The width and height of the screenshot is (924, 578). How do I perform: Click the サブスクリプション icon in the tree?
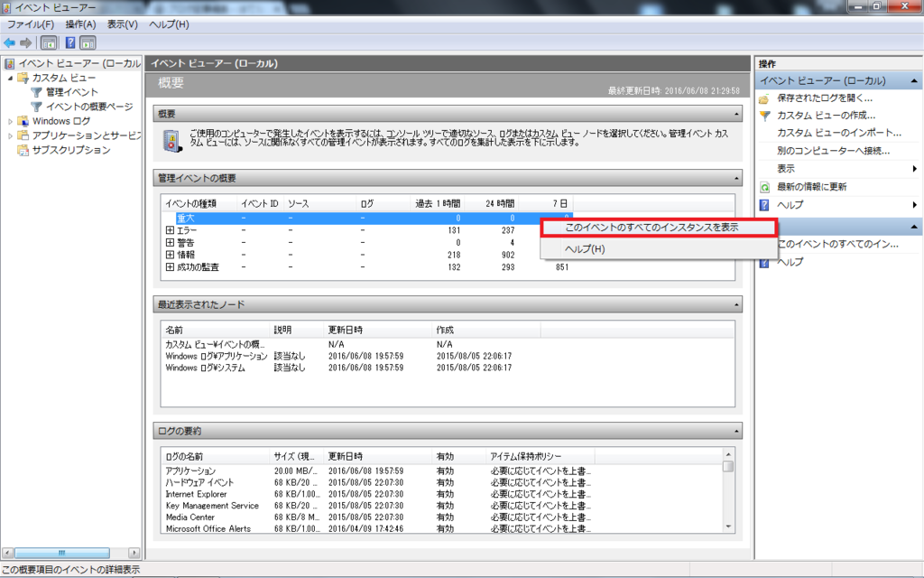[x=23, y=150]
